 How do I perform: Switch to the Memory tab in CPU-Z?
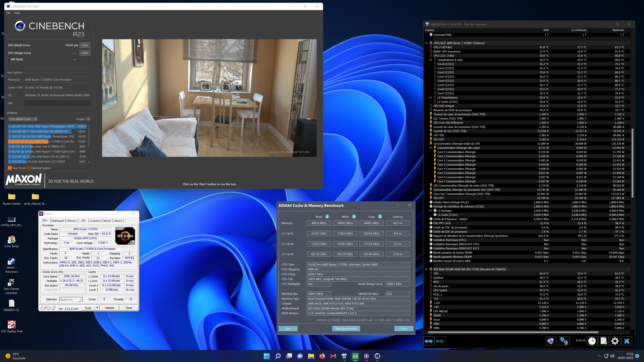tap(72, 221)
